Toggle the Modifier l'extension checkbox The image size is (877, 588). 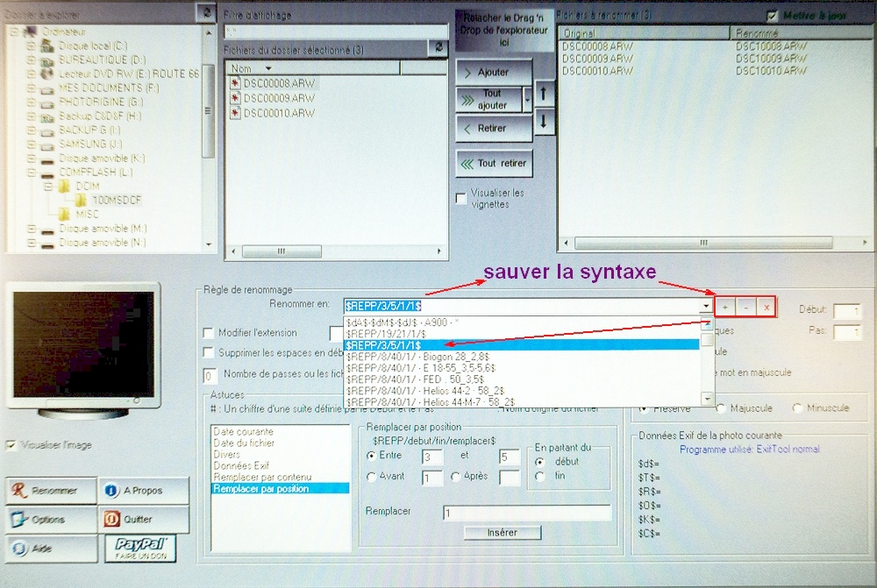click(209, 333)
